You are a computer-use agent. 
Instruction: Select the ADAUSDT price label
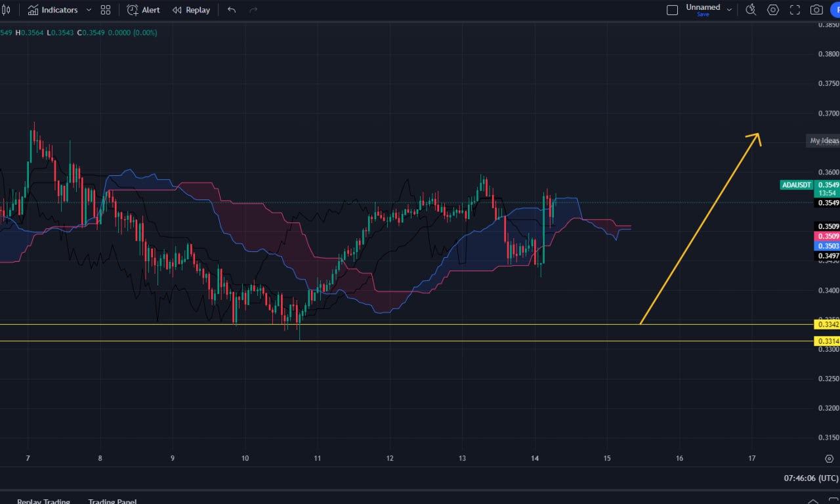pos(797,185)
